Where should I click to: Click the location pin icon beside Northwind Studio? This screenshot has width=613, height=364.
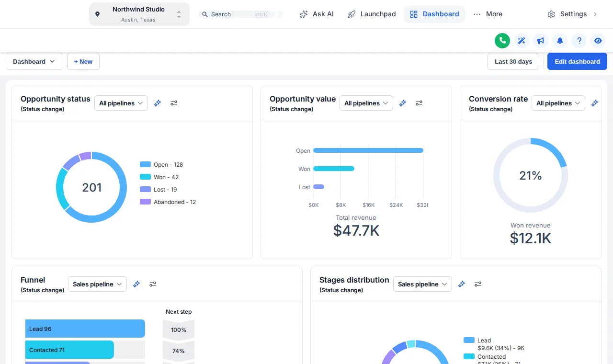click(98, 14)
